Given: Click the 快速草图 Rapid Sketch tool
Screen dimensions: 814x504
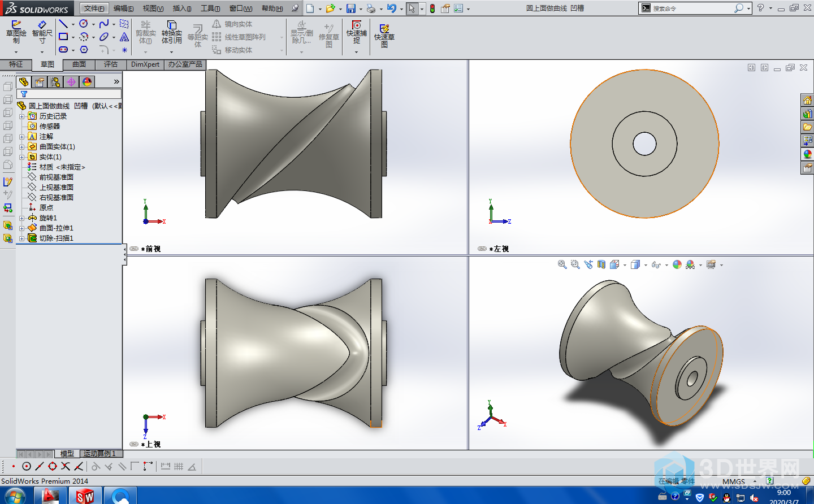Looking at the screenshot, I should click(384, 36).
